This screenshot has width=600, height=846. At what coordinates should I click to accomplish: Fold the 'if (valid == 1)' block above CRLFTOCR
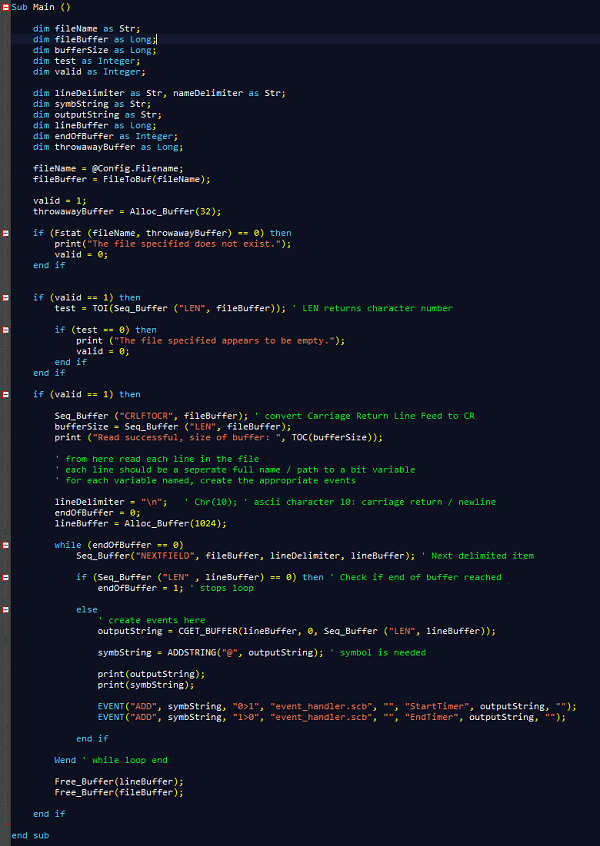coord(6,394)
